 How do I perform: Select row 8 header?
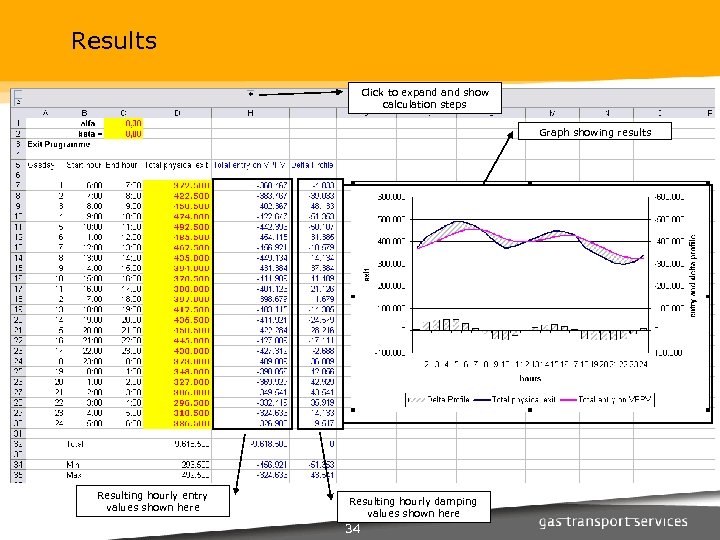click(18, 196)
